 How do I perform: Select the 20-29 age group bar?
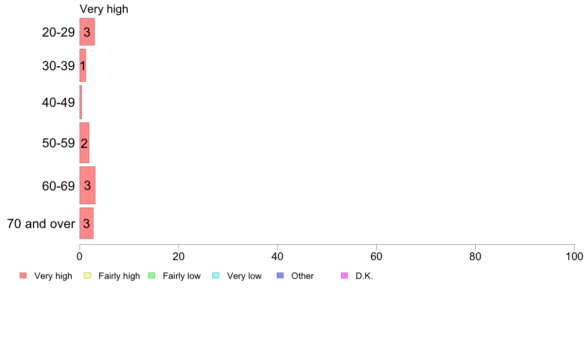87,32
